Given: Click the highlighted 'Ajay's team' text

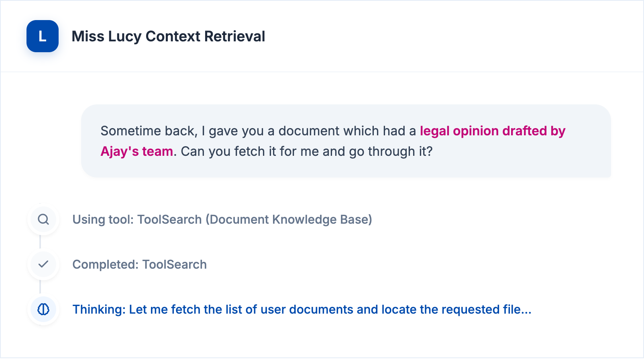Looking at the screenshot, I should point(137,151).
